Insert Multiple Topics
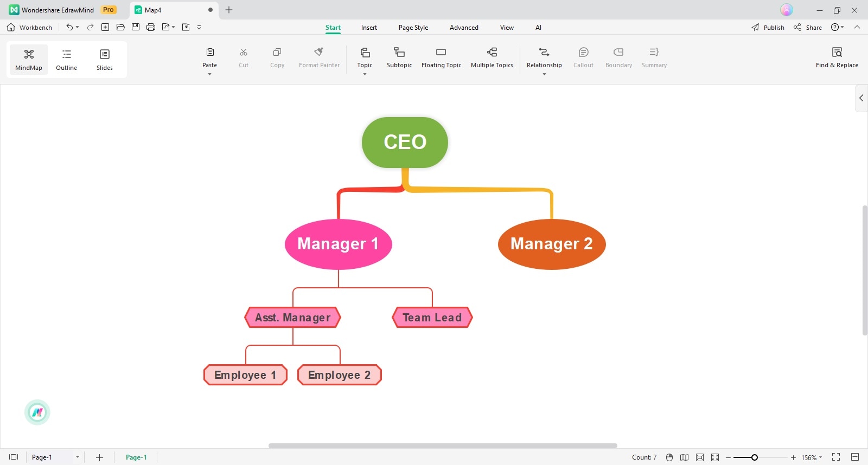This screenshot has width=868, height=465. point(492,57)
